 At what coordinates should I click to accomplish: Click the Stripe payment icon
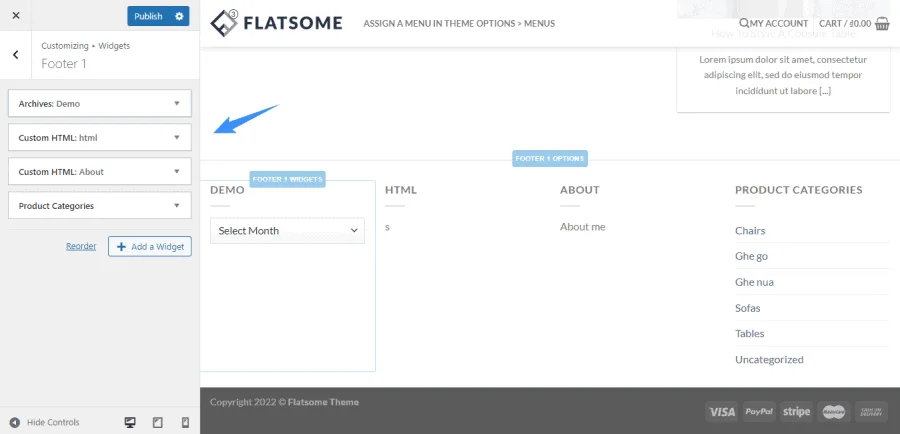797,412
